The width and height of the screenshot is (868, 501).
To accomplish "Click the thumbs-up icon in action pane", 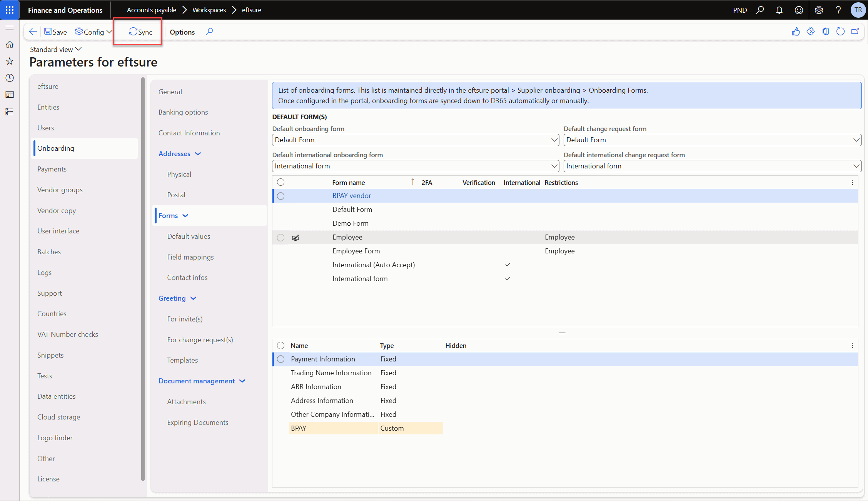I will pos(796,32).
